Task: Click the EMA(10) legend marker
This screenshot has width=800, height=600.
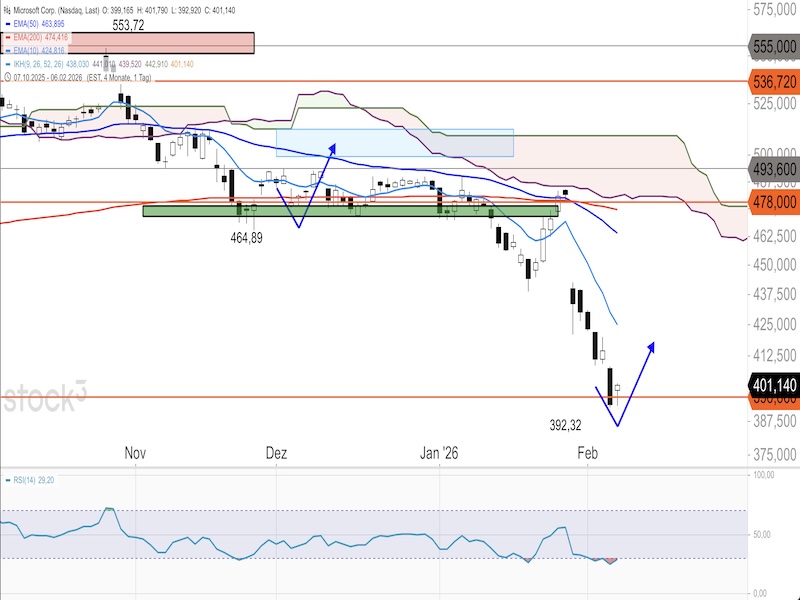Action: click(x=8, y=49)
